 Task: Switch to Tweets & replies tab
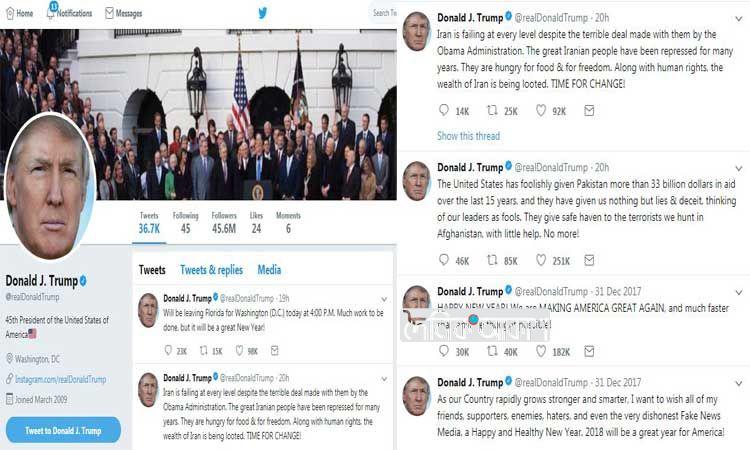point(211,270)
